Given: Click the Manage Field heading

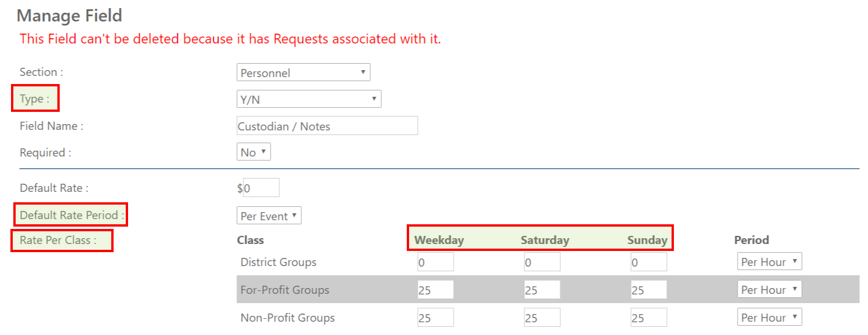Looking at the screenshot, I should click(x=70, y=16).
